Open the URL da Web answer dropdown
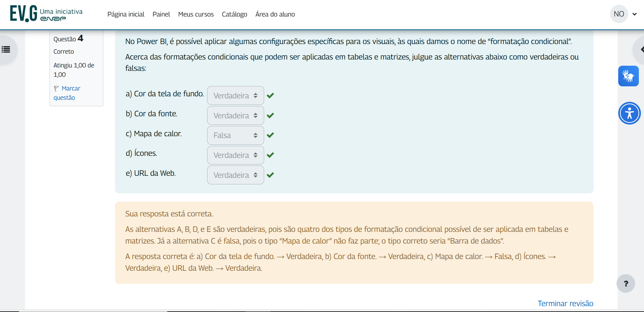This screenshot has width=644, height=312. click(x=235, y=175)
